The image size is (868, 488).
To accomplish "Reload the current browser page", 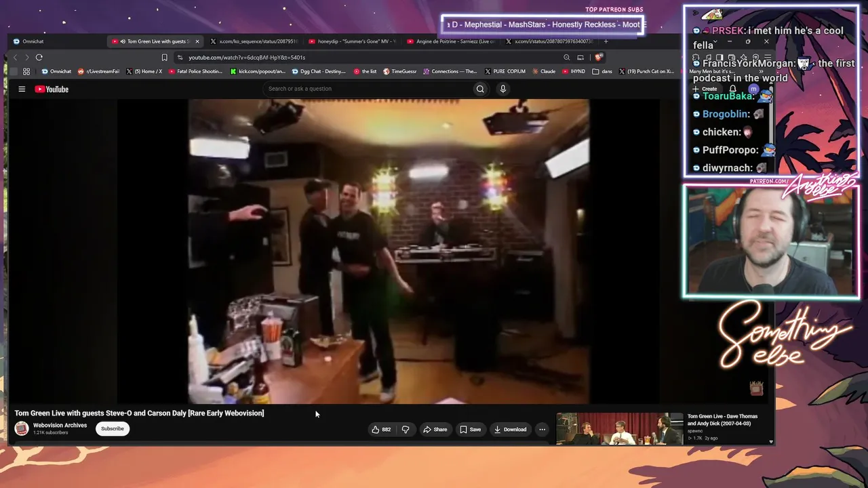I will pyautogui.click(x=39, y=58).
